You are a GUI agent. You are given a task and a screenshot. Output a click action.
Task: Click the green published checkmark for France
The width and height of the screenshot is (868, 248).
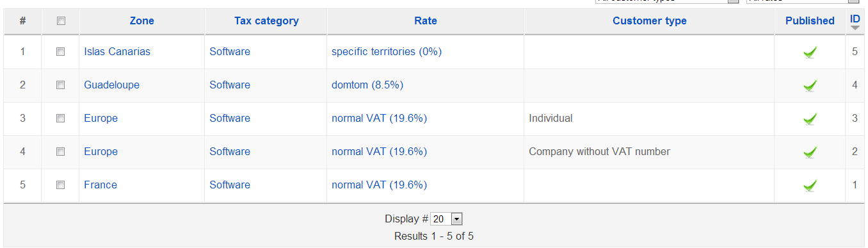[x=810, y=185]
